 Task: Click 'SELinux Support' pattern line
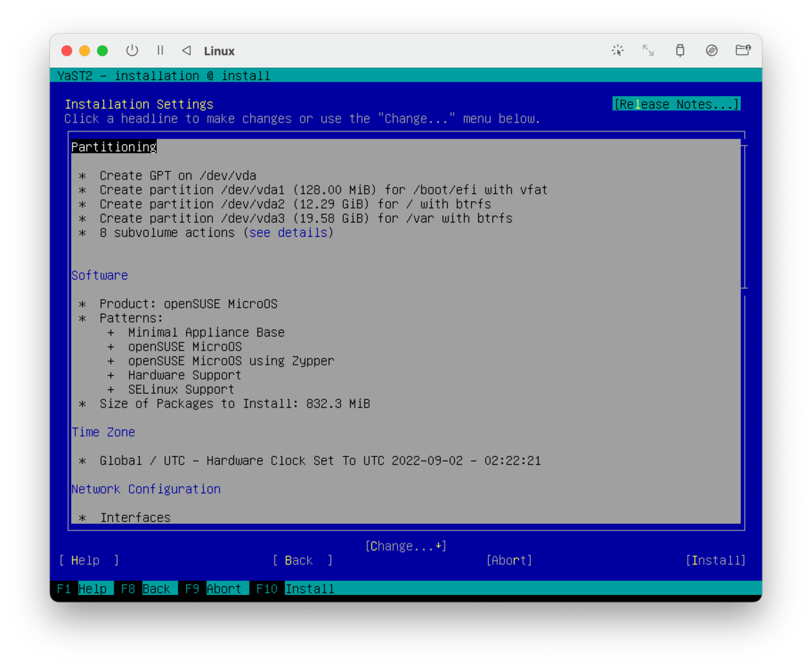[181, 389]
